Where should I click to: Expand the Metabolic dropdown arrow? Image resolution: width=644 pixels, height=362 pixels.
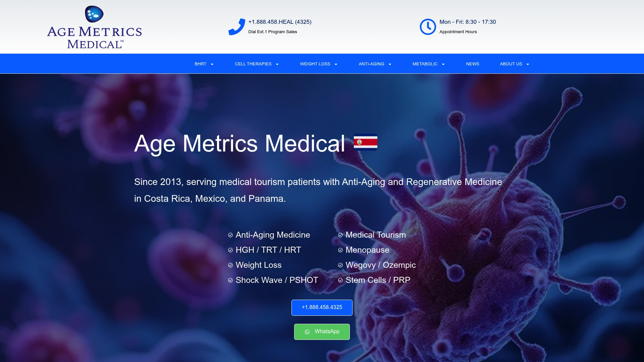pos(443,64)
